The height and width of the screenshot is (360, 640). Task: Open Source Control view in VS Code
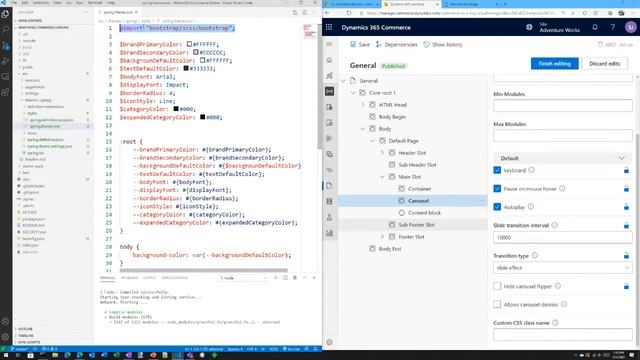[x=5, y=46]
